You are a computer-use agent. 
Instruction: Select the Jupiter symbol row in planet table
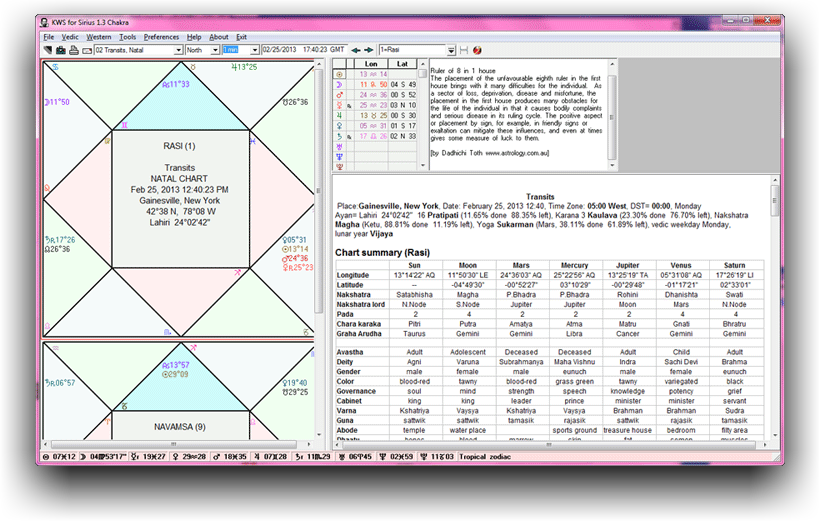(338, 114)
